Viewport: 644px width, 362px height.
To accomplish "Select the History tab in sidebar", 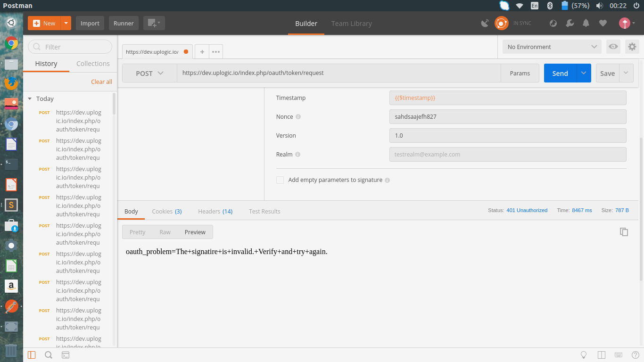I will click(x=46, y=64).
